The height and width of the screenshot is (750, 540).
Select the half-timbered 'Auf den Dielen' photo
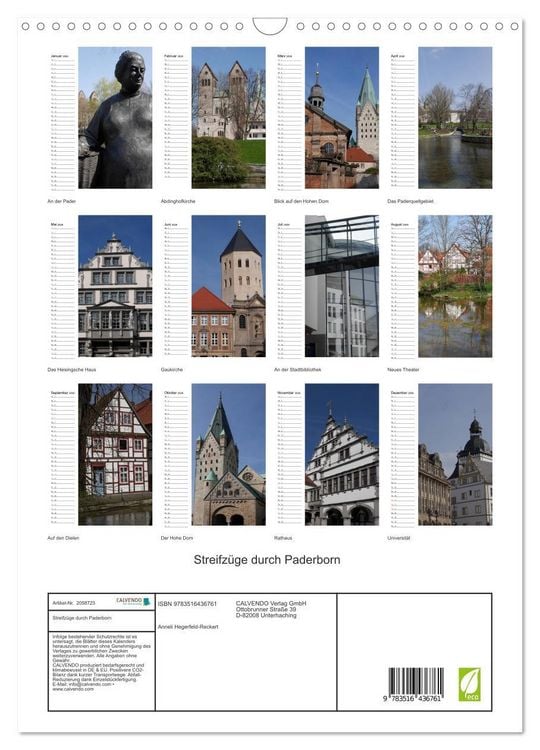click(115, 454)
